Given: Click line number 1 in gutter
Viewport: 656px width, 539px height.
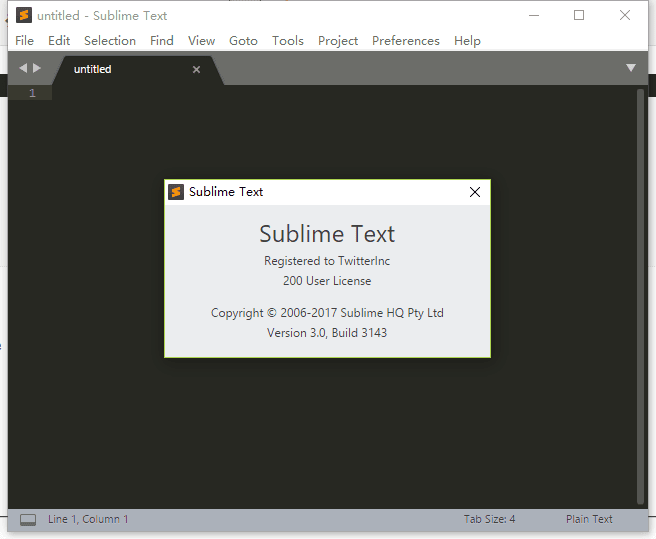Looking at the screenshot, I should tap(32, 93).
